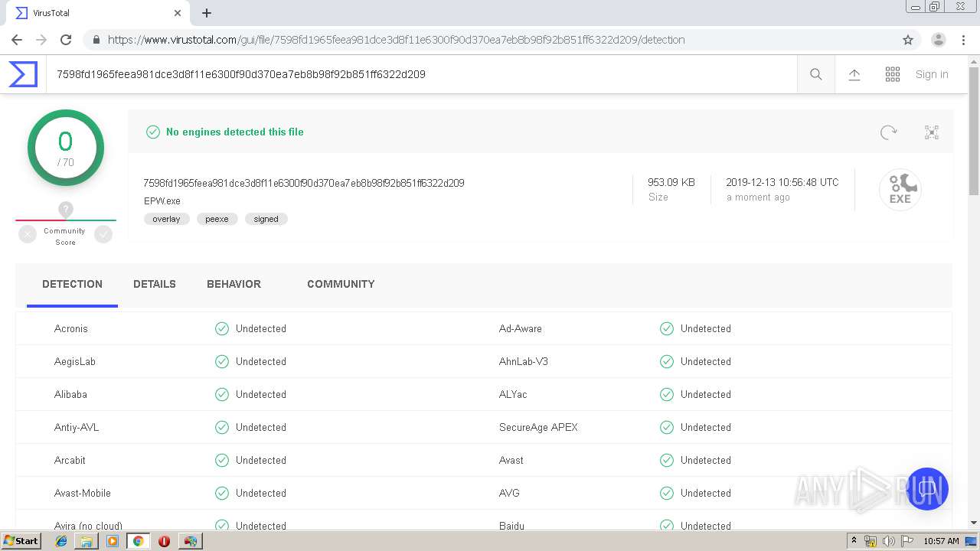The image size is (980, 551).
Task: Click Internet Explorer taskbar icon
Action: (x=61, y=541)
